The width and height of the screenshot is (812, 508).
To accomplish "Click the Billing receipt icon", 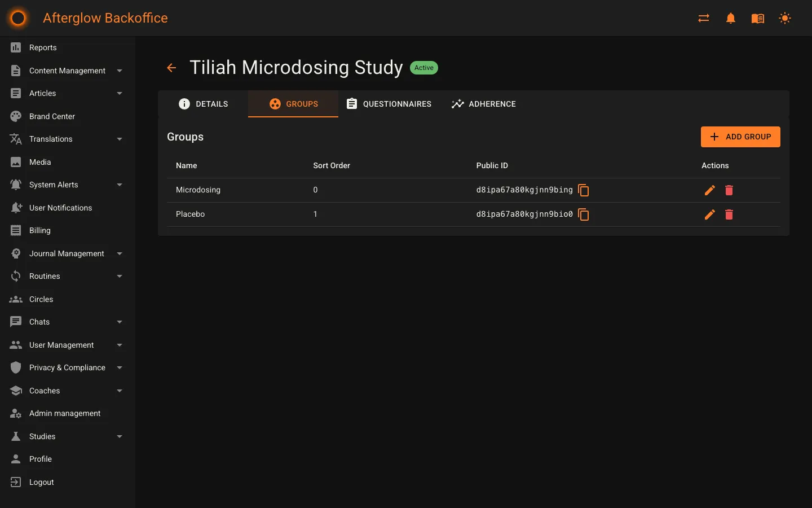I will pyautogui.click(x=16, y=230).
